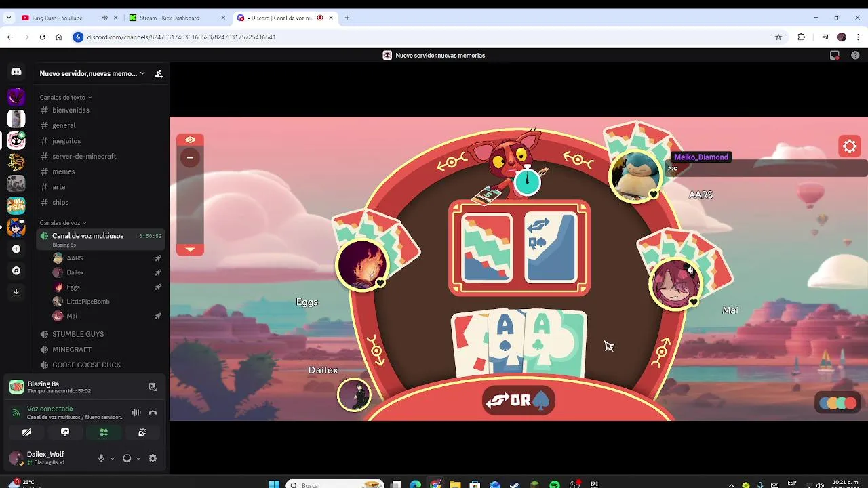Viewport: 868px width, 488px height.
Task: Click the taskbar Buscar search box
Action: [335, 485]
